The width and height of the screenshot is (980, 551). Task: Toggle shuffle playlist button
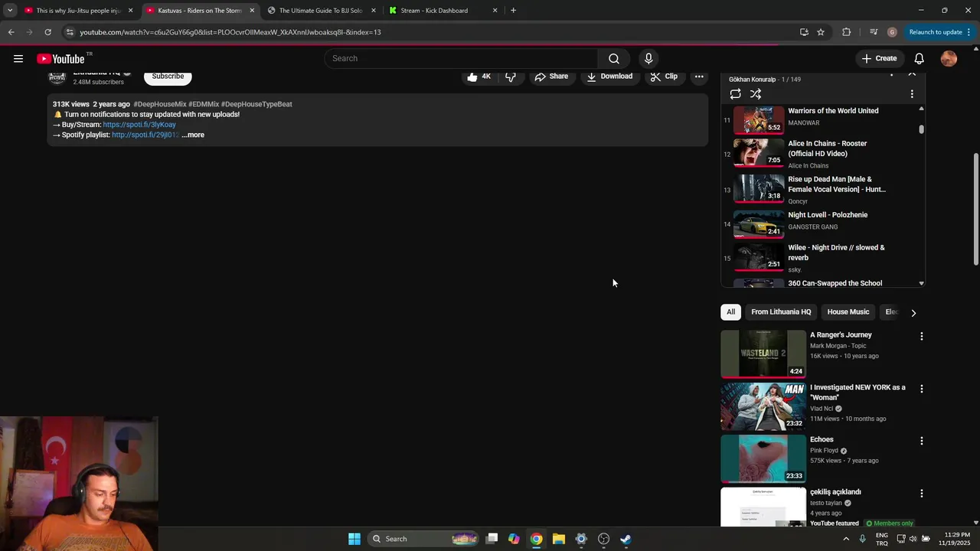pos(756,94)
